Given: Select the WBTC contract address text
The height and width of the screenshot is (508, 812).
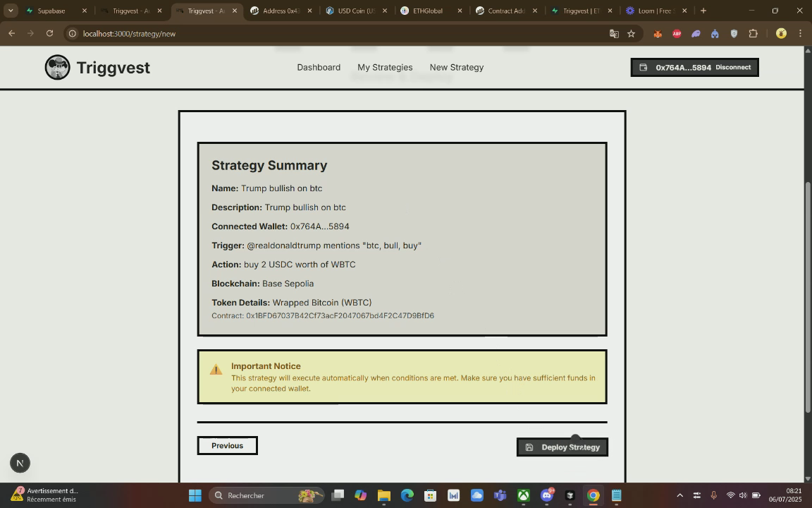Looking at the screenshot, I should 340,315.
